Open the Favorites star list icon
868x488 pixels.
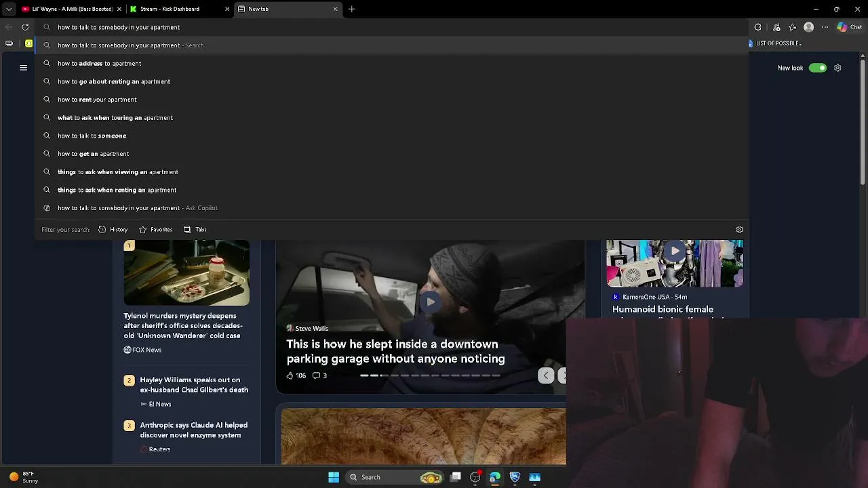click(792, 27)
